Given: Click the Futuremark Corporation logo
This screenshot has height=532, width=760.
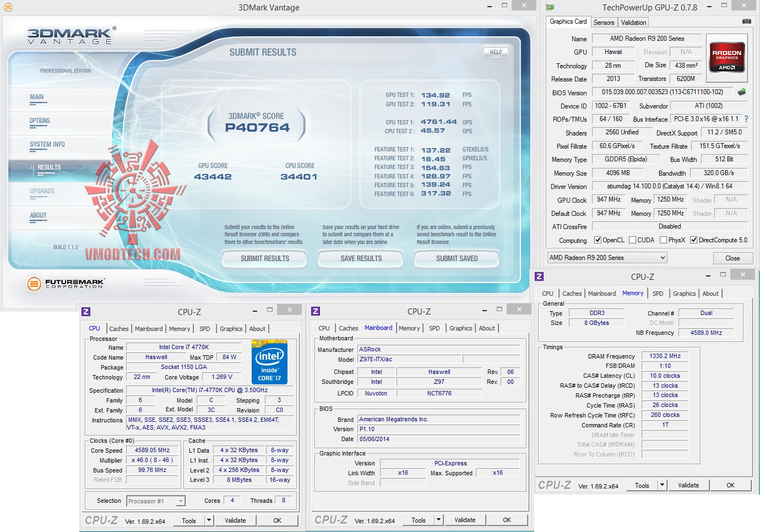Looking at the screenshot, I should click(66, 284).
